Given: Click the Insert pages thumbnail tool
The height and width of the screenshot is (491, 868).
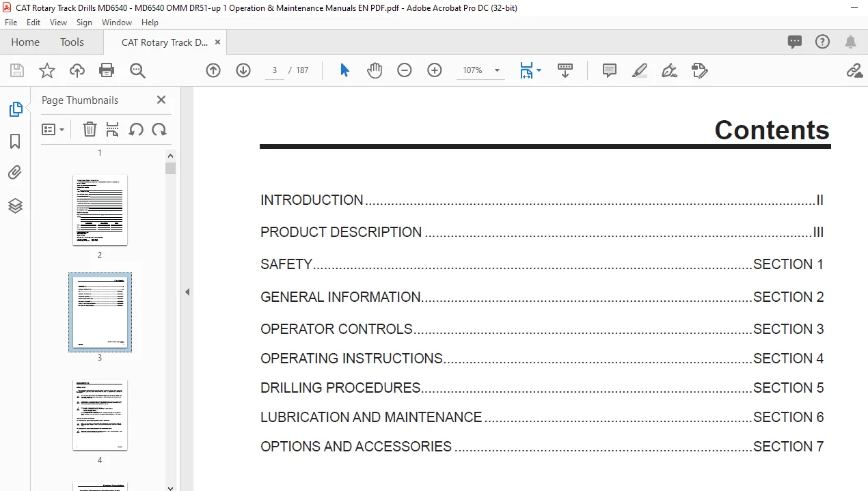Looking at the screenshot, I should coord(113,129).
